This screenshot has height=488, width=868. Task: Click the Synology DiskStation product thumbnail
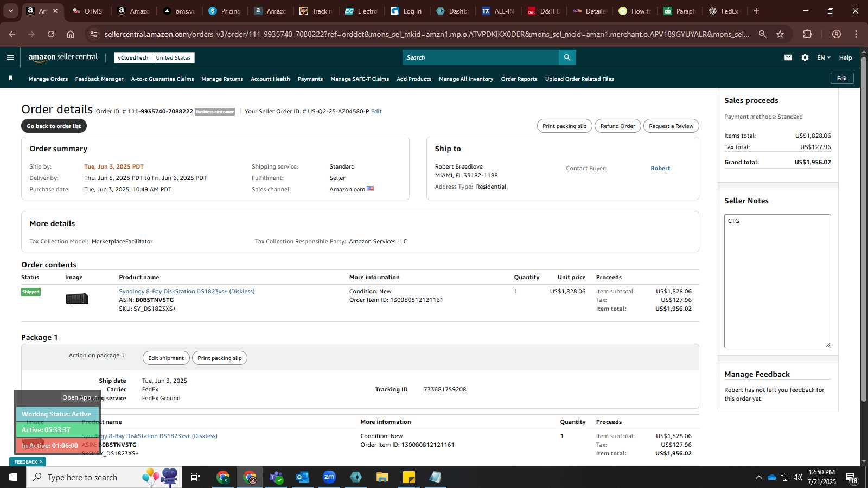coord(77,299)
